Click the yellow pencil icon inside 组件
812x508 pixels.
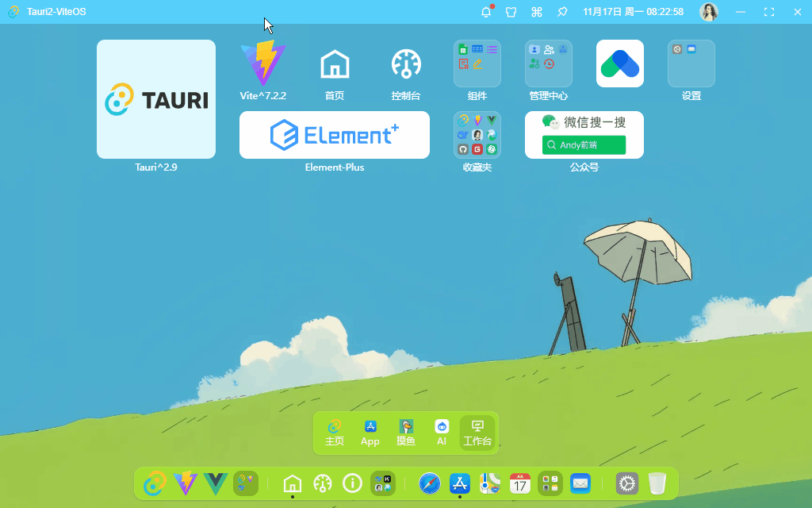coord(477,63)
